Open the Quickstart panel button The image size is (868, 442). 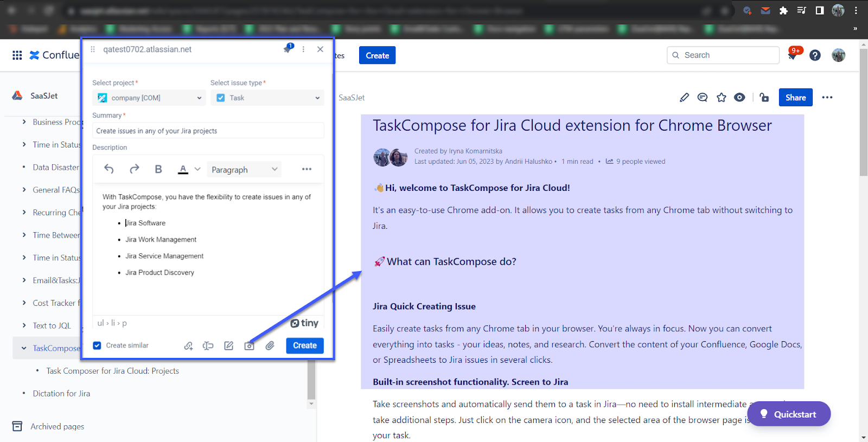(789, 414)
